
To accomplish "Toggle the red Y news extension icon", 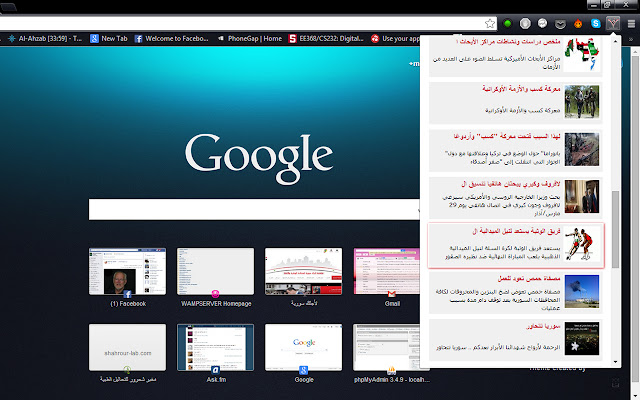I will click(x=613, y=24).
